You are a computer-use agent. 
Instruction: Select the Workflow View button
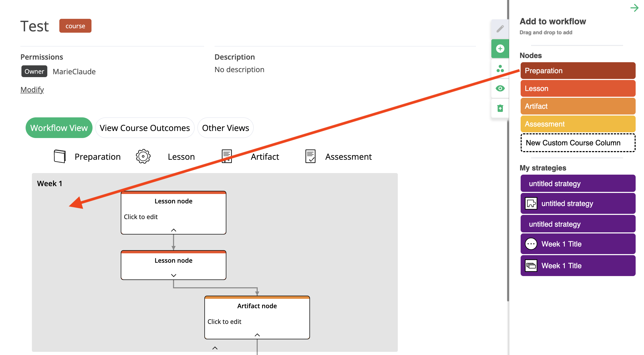[59, 128]
